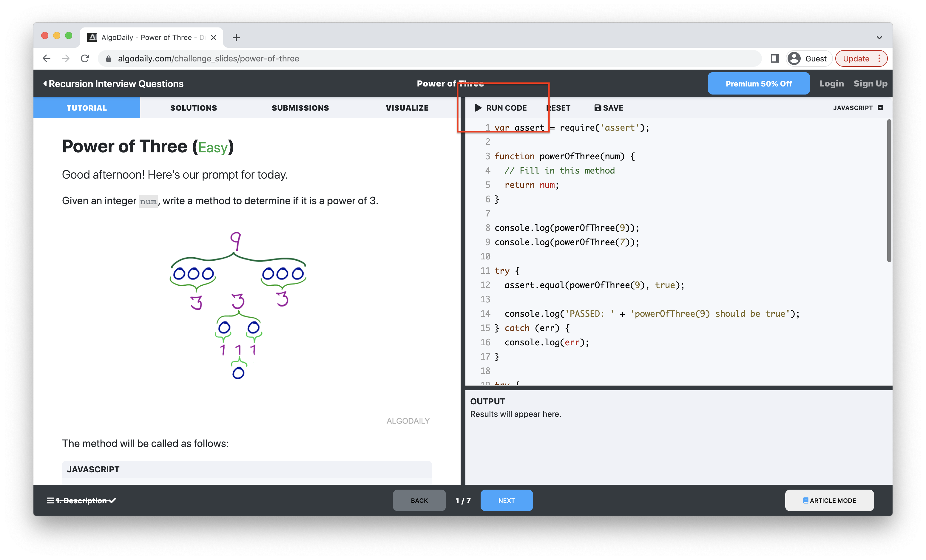
Task: Toggle the browser side panel icon
Action: tap(774, 58)
